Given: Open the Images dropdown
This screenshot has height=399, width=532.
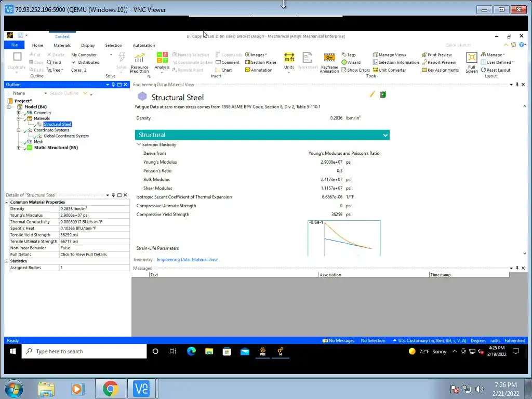Looking at the screenshot, I should (257, 55).
